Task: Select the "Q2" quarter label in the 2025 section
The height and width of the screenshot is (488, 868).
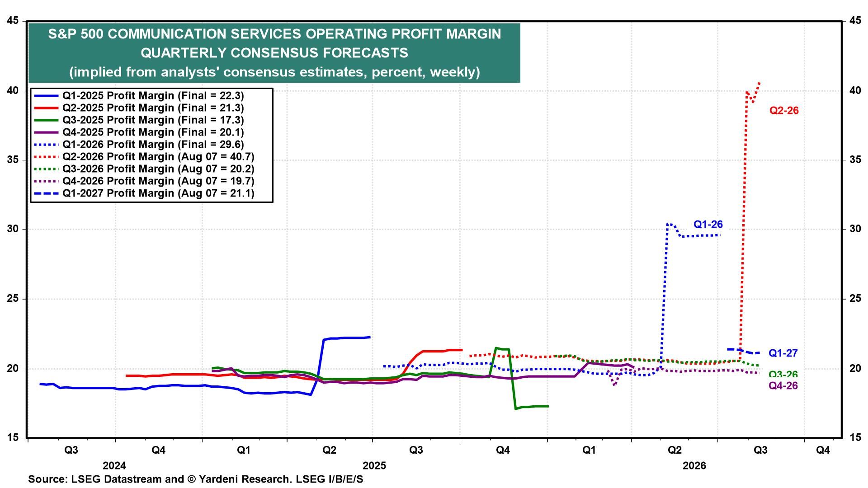Action: point(329,450)
